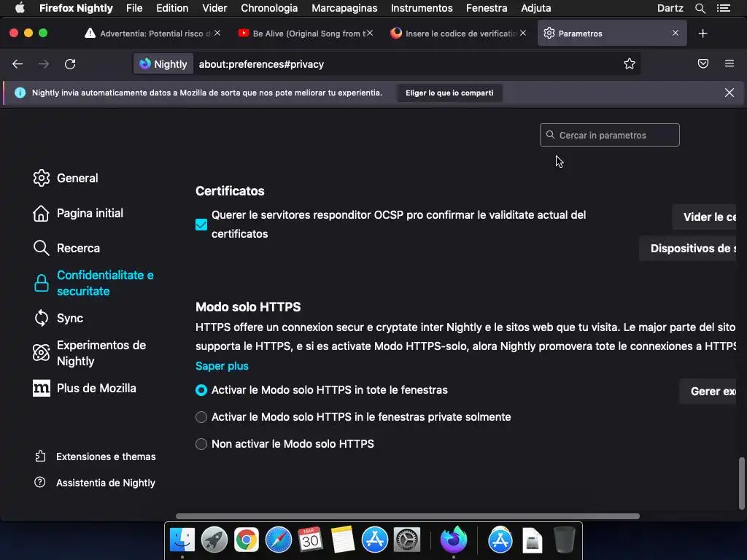Open the Edition menu
Viewport: 747px width, 560px height.
tap(172, 8)
